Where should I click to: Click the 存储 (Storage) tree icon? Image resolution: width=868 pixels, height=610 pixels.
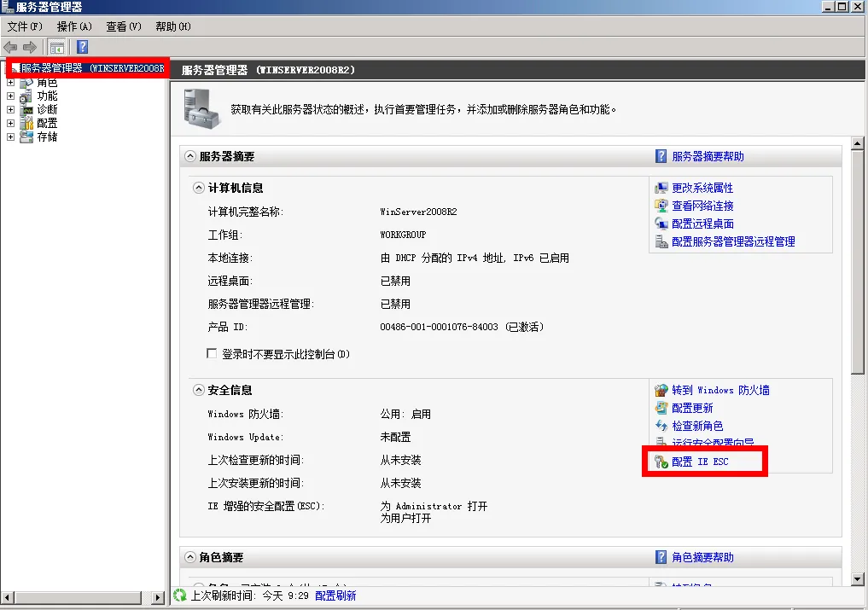point(26,137)
